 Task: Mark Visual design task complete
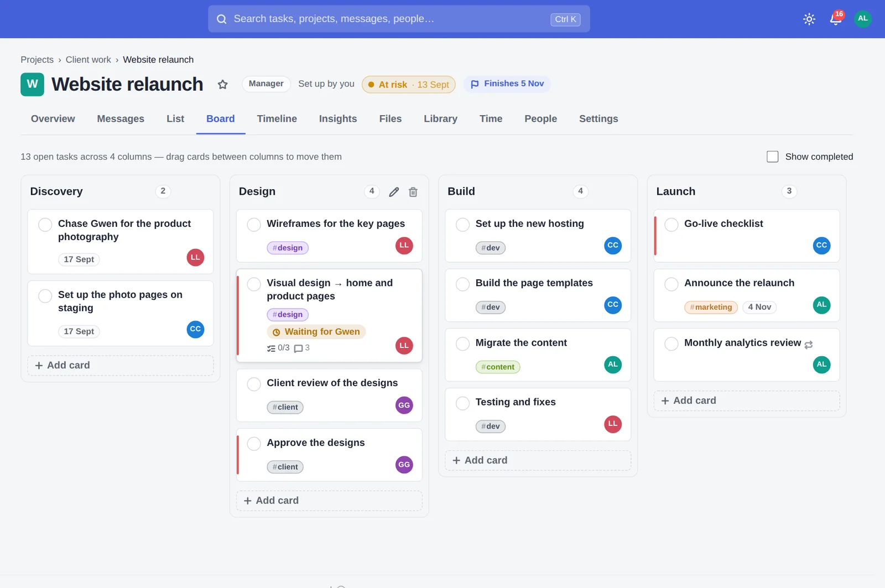tap(254, 284)
